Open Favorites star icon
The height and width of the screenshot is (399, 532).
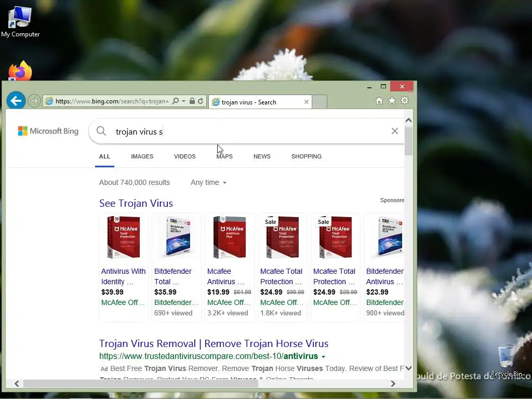[392, 100]
